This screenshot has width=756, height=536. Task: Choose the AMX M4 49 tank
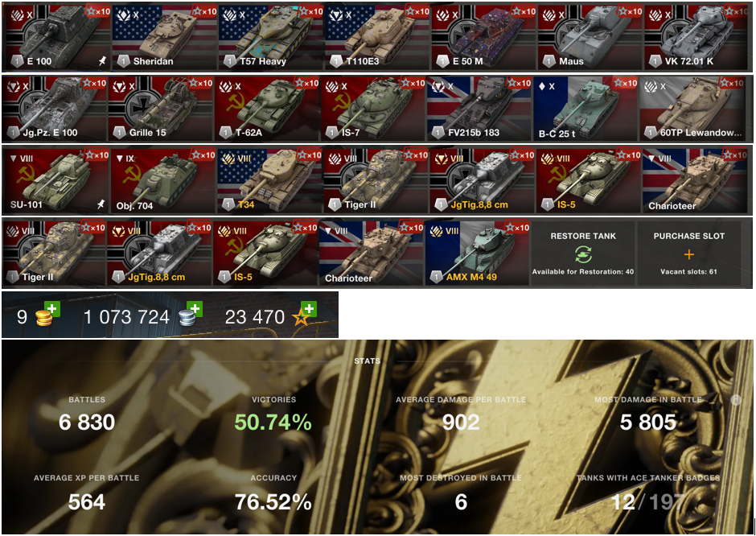point(477,253)
